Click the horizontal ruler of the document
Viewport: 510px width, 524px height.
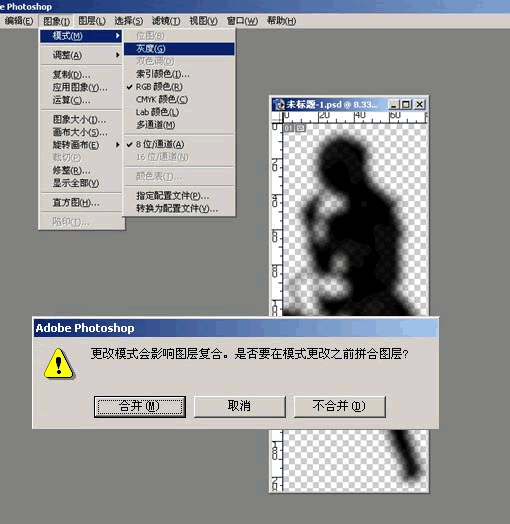coord(355,117)
